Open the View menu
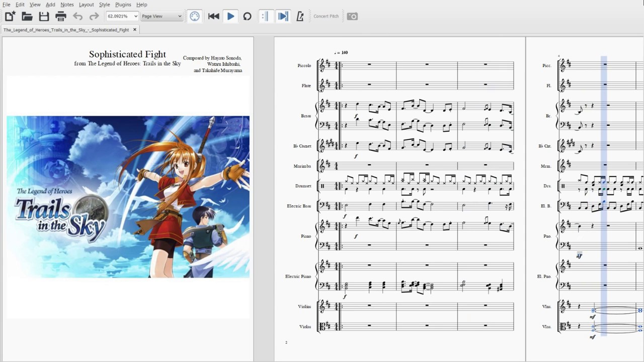This screenshot has width=644, height=362. pyautogui.click(x=35, y=5)
